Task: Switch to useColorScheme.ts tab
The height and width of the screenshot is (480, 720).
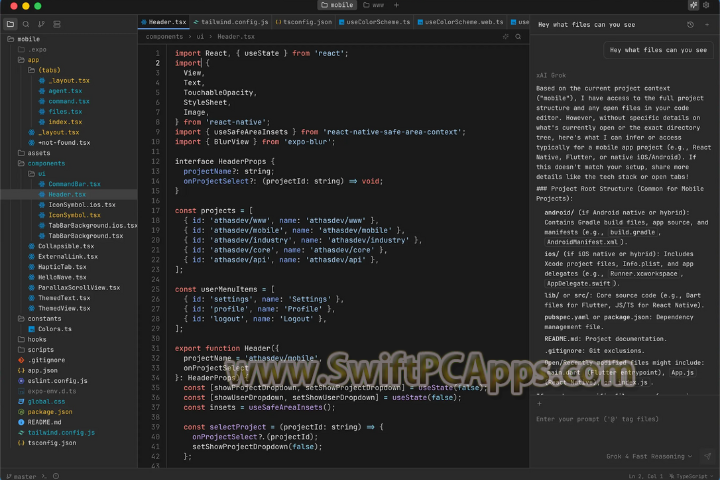Action: [374, 22]
